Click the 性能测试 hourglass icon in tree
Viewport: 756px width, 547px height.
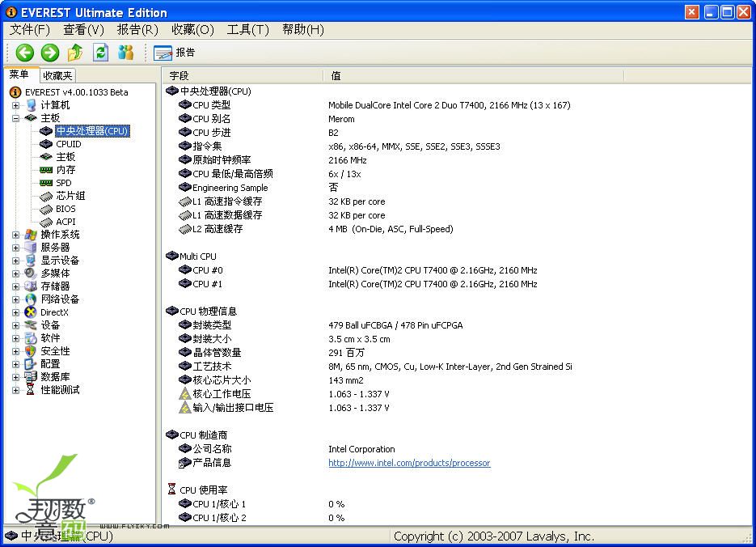31,390
